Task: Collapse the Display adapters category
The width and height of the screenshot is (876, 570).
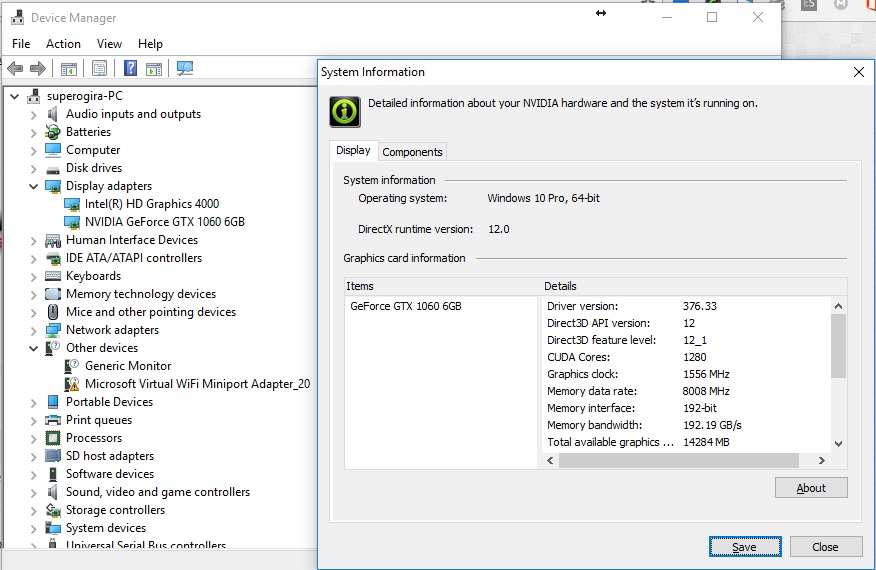Action: 34,186
